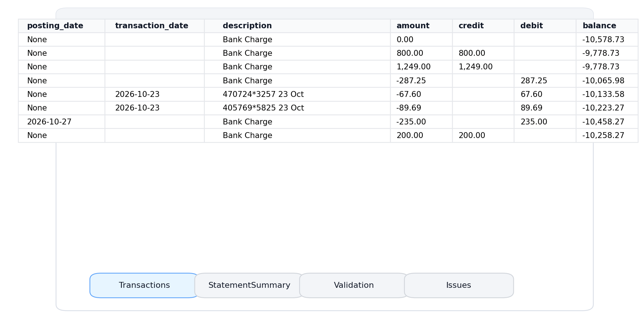
Task: Click the debit cell 235.00
Action: (545, 122)
